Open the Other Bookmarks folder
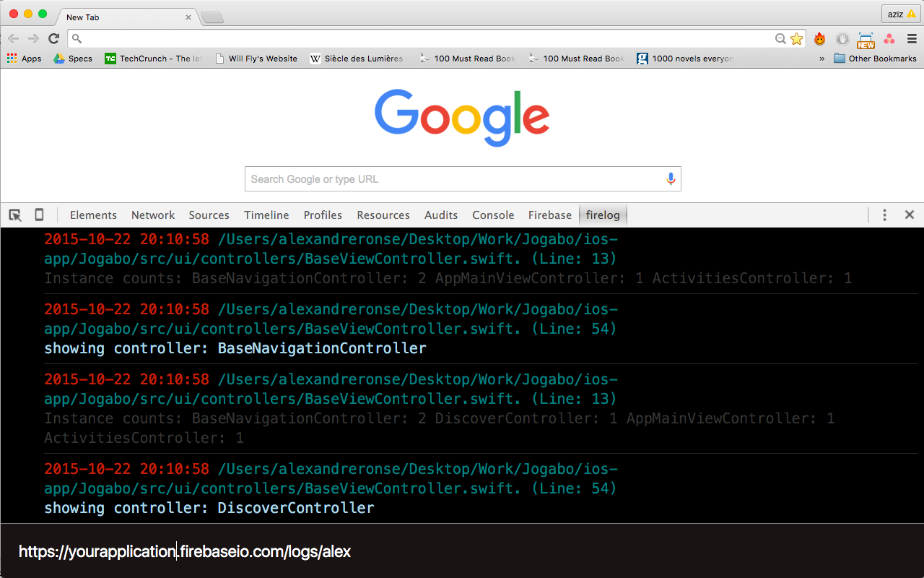Viewport: 924px width, 578px height. [875, 59]
